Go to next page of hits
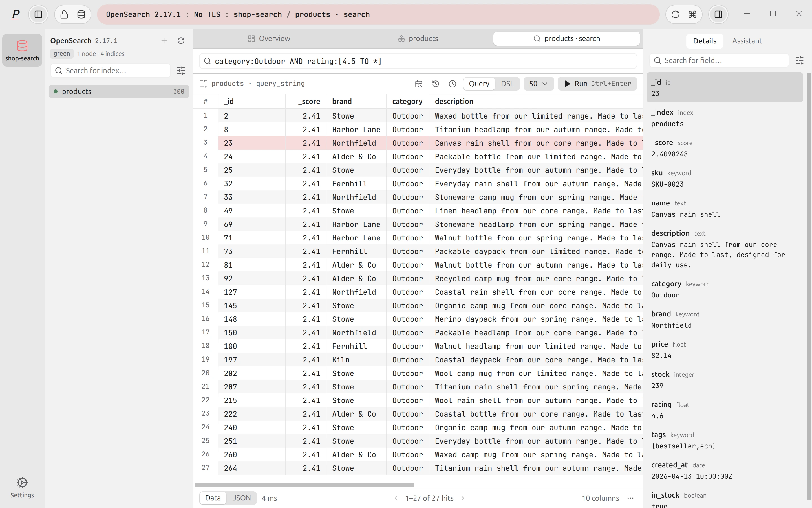This screenshot has height=508, width=812. (x=463, y=498)
